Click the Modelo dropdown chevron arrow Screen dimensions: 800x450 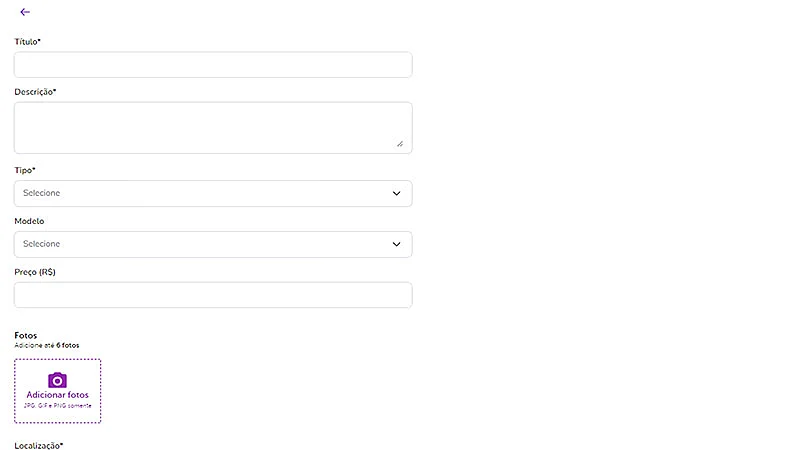(396, 244)
